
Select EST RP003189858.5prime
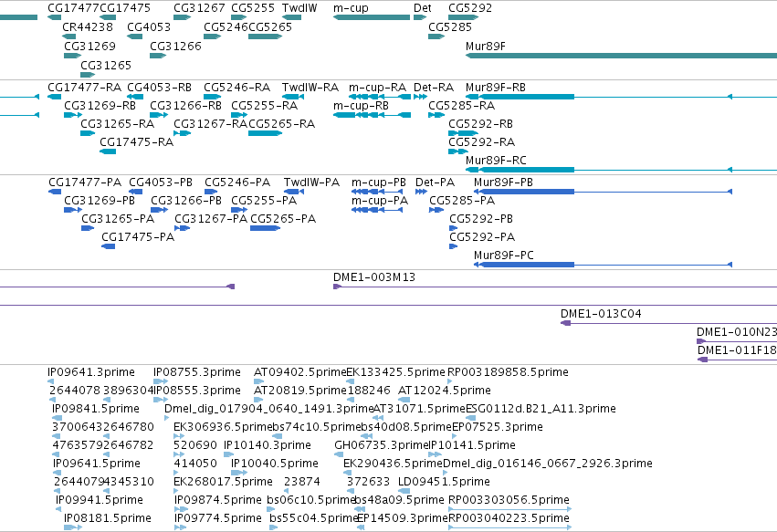pyautogui.click(x=508, y=372)
